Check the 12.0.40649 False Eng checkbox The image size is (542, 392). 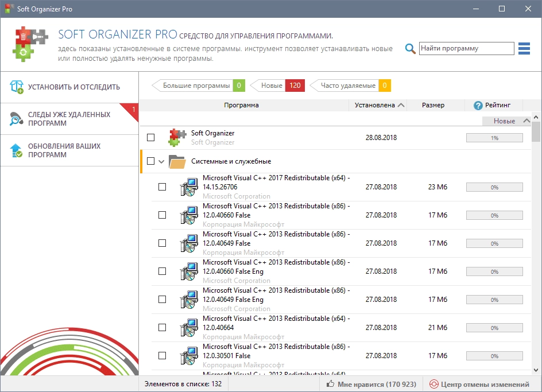click(x=162, y=300)
